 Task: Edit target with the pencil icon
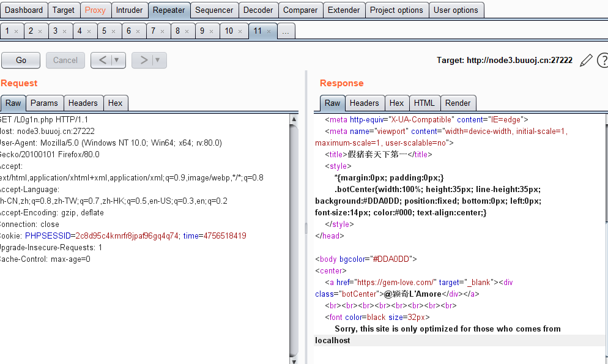coord(586,61)
